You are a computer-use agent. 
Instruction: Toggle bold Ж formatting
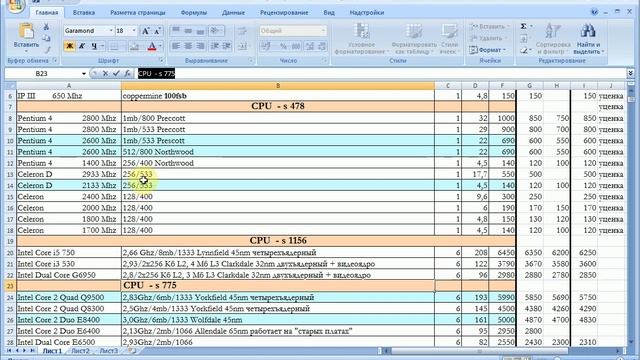pyautogui.click(x=69, y=46)
